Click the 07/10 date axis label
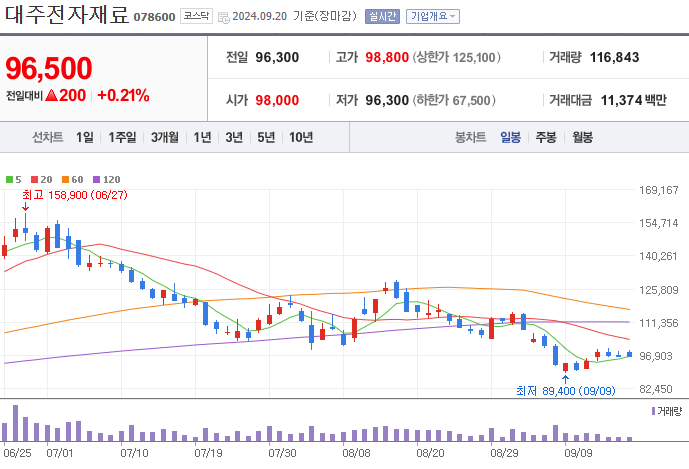This screenshot has width=689, height=469. click(134, 453)
